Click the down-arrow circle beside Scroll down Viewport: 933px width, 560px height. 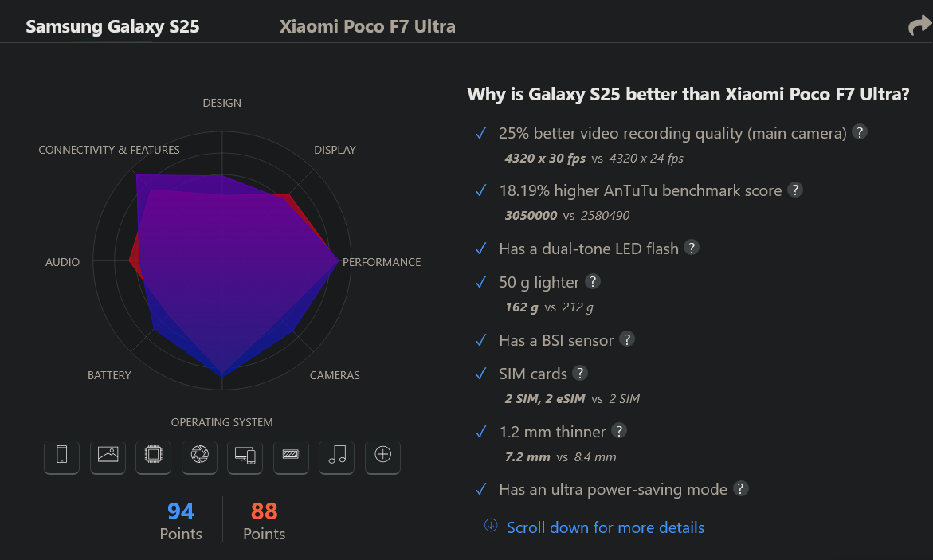coord(491,525)
